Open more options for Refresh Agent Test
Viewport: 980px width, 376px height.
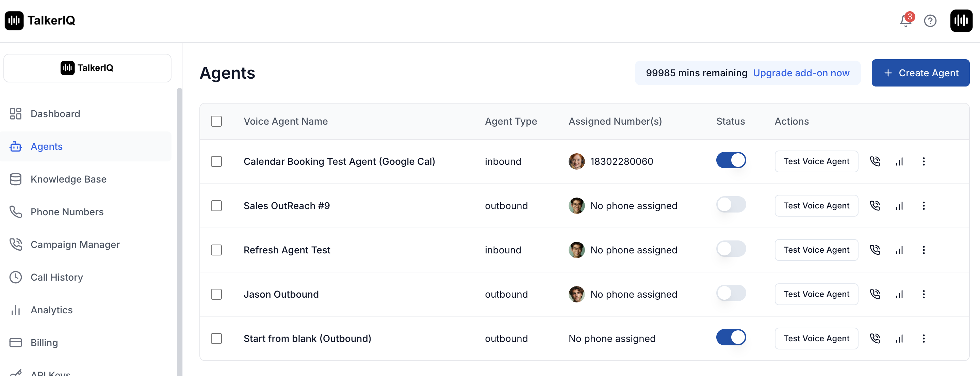(924, 250)
